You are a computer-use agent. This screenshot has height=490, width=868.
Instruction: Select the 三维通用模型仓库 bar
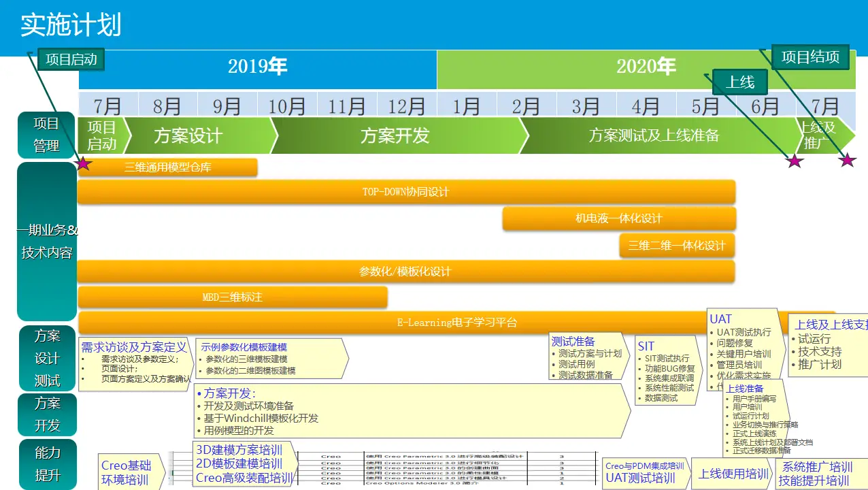click(x=167, y=167)
